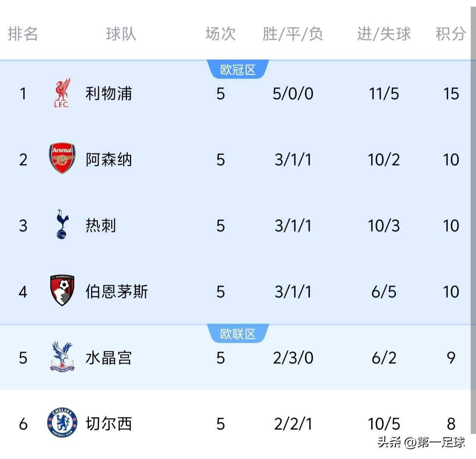This screenshot has height=459, width=476.
Task: Click the team name 水晶宫
Action: pyautogui.click(x=108, y=358)
